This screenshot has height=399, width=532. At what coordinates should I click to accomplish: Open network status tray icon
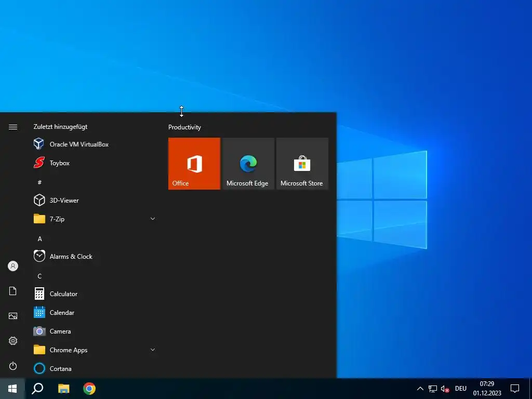pyautogui.click(x=433, y=389)
